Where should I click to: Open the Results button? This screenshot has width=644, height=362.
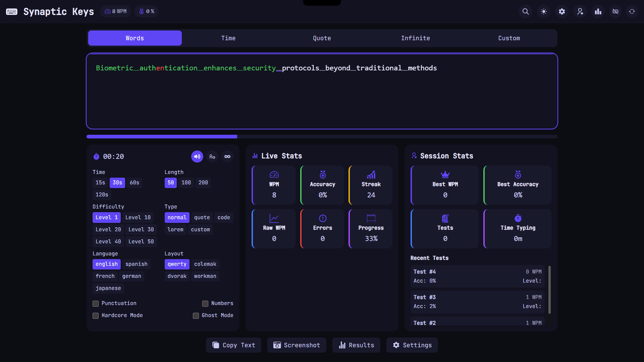tap(356, 345)
